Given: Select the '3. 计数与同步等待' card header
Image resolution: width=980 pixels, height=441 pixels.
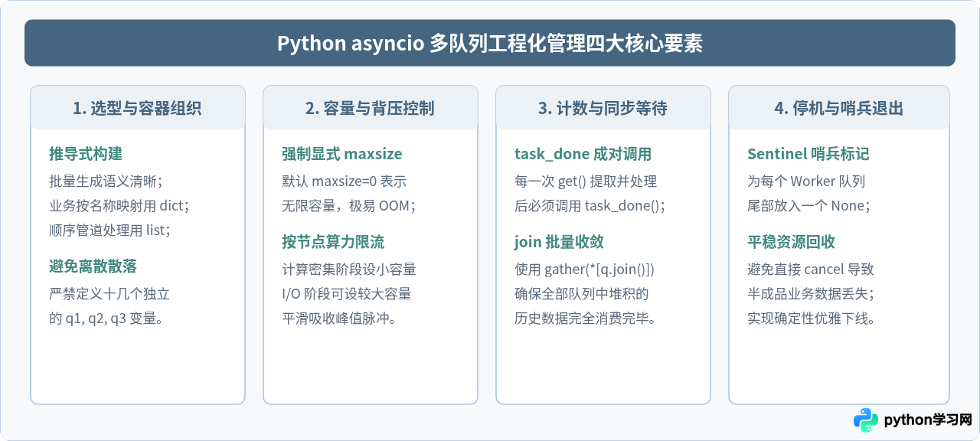Looking at the screenshot, I should [x=603, y=108].
